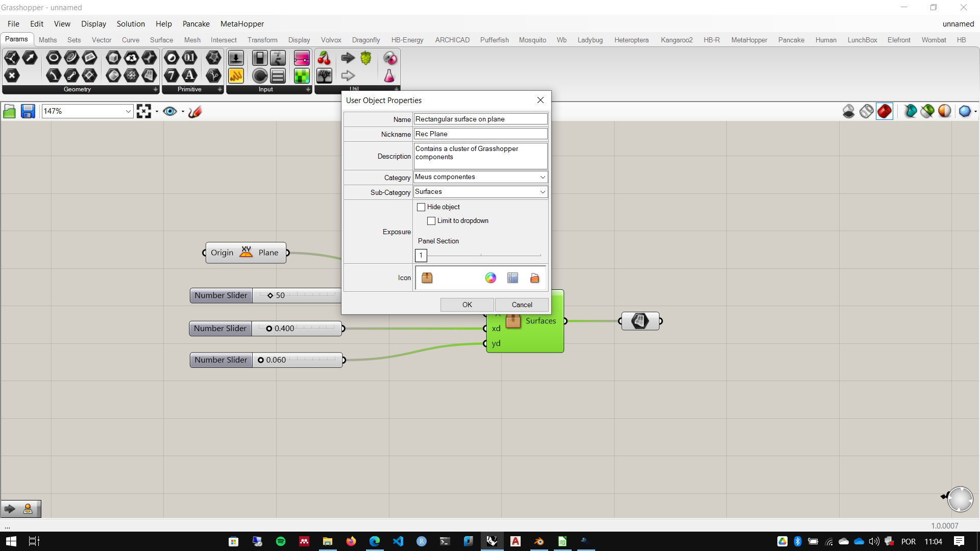This screenshot has height=551, width=980.
Task: Click the Description text box
Action: [x=480, y=156]
